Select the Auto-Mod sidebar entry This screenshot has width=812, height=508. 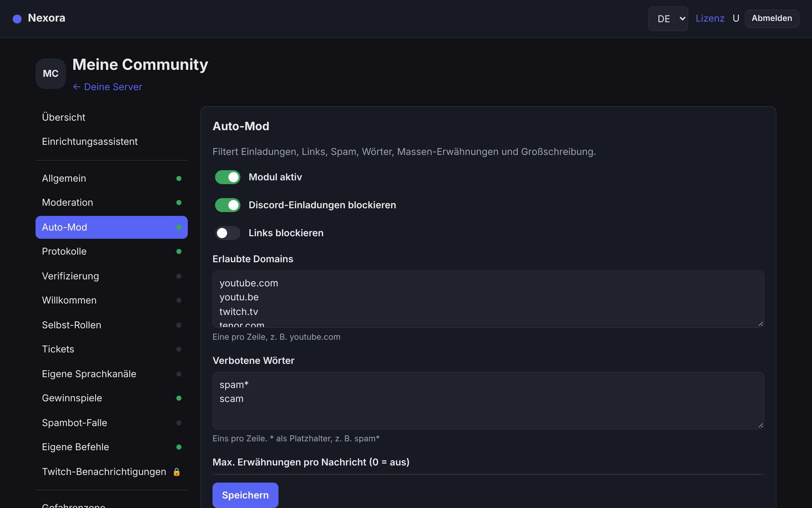point(111,227)
